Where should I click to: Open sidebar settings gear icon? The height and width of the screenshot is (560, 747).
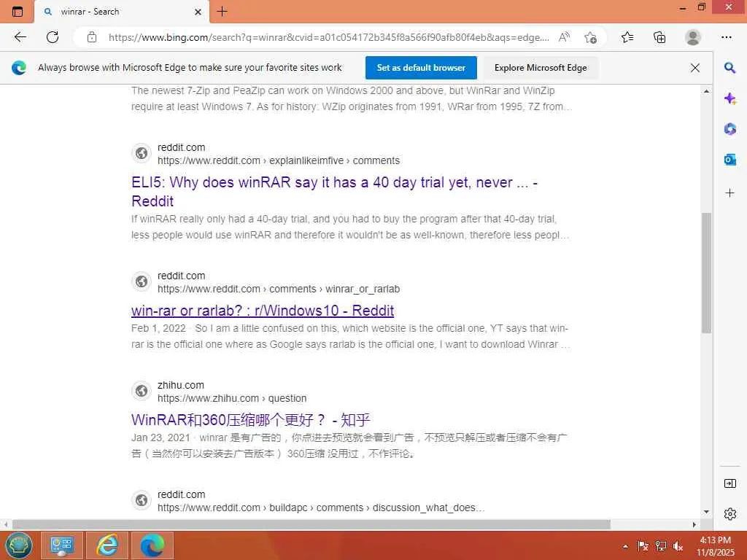click(729, 514)
